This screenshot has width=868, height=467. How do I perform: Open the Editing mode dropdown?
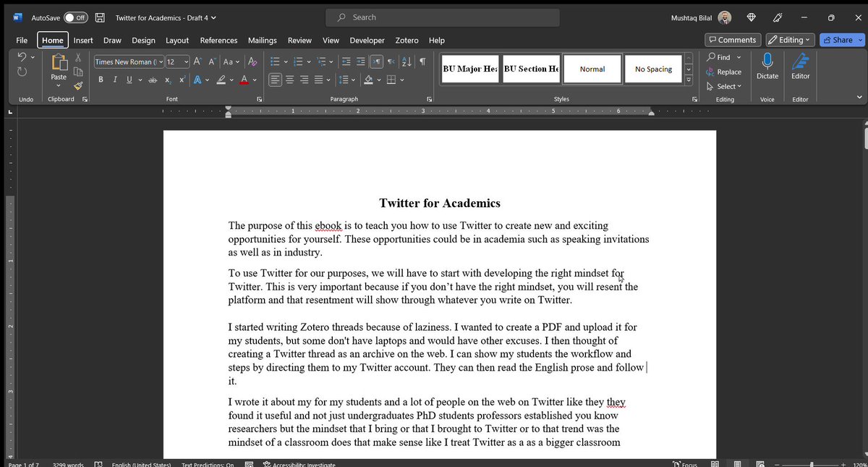790,40
